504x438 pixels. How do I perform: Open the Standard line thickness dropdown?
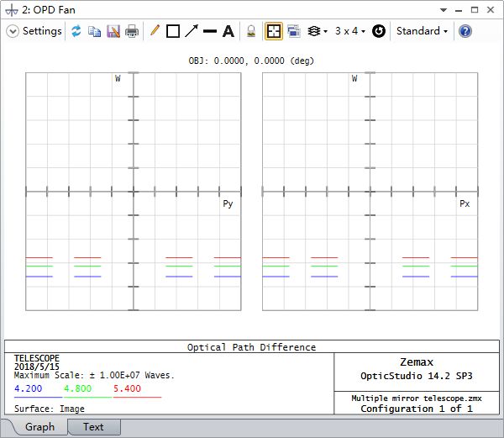(422, 31)
